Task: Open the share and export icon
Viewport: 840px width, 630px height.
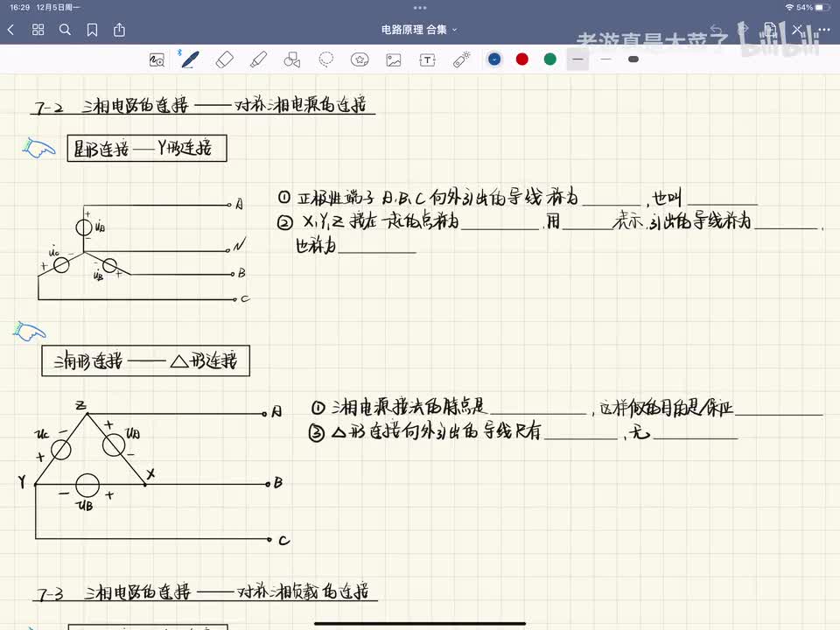Action: (119, 30)
